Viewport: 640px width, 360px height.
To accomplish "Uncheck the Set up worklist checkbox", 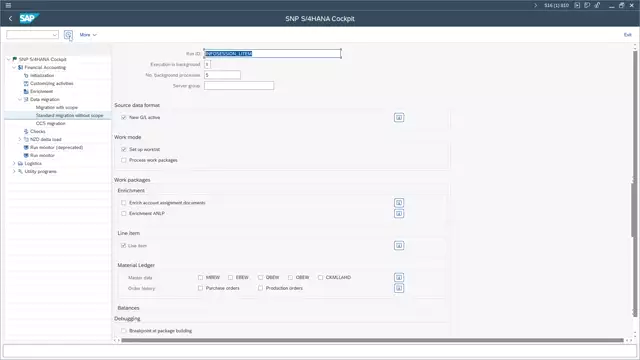I will click(x=124, y=149).
